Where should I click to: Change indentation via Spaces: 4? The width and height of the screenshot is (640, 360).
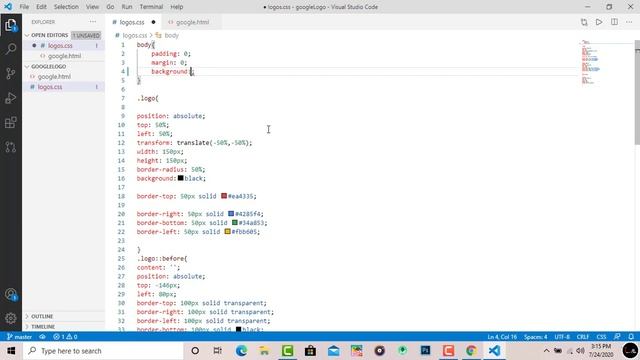pos(536,337)
